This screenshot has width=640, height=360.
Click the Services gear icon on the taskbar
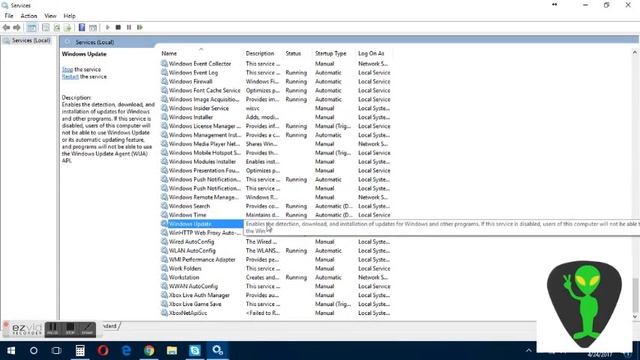[218, 350]
